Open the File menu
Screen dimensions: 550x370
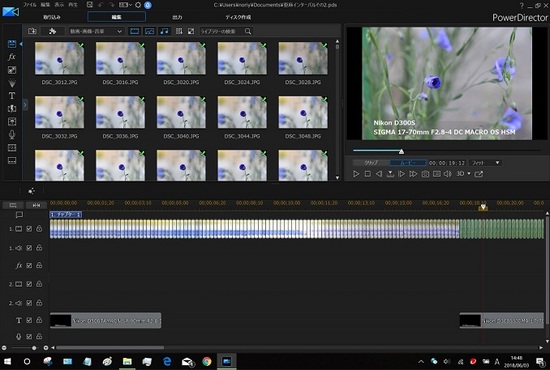click(29, 5)
